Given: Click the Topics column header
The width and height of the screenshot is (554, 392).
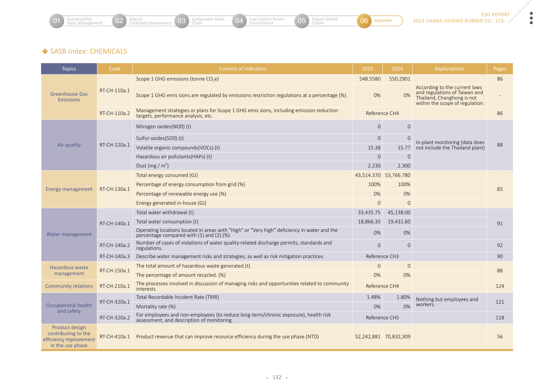Looking at the screenshot, I should [x=69, y=69].
